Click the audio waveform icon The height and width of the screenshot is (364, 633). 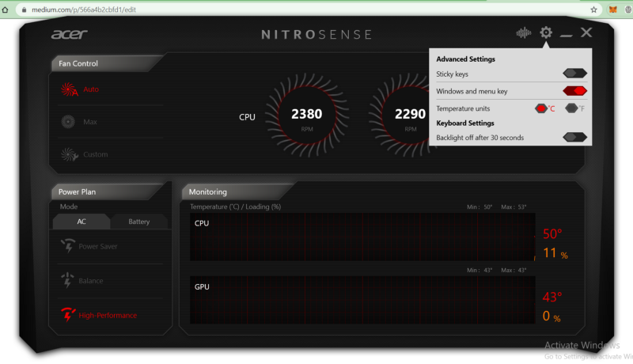pos(523,33)
